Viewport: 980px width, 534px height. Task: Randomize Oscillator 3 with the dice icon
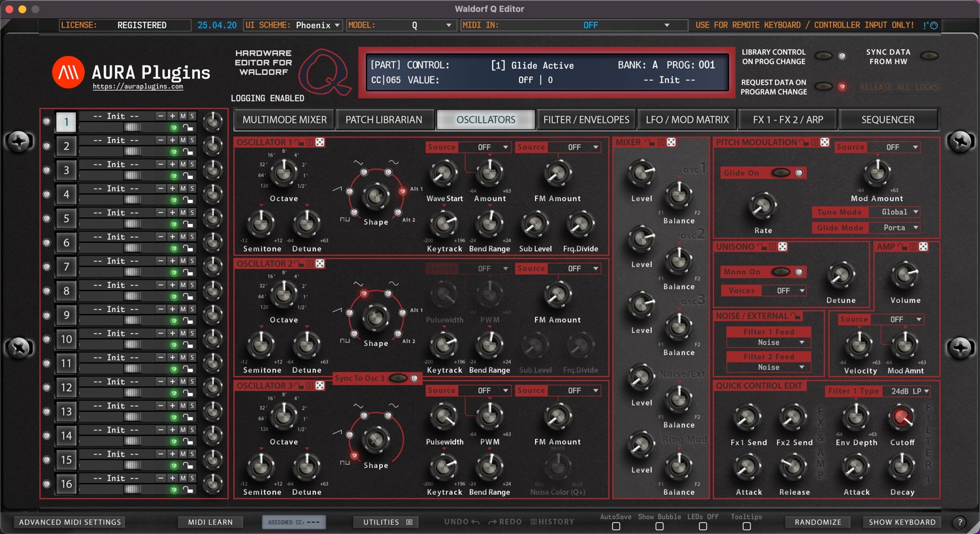click(x=320, y=386)
